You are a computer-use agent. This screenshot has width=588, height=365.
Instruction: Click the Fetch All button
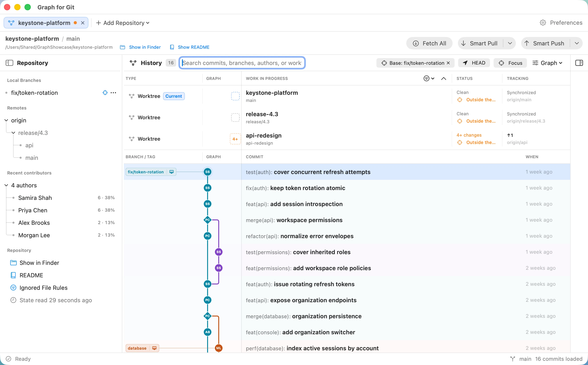tap(429, 43)
